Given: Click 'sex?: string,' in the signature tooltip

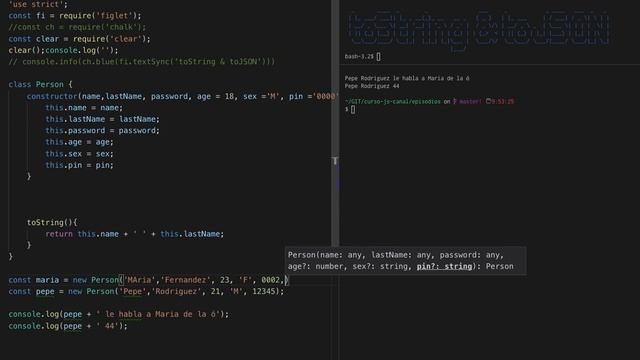Looking at the screenshot, I should (382, 266).
